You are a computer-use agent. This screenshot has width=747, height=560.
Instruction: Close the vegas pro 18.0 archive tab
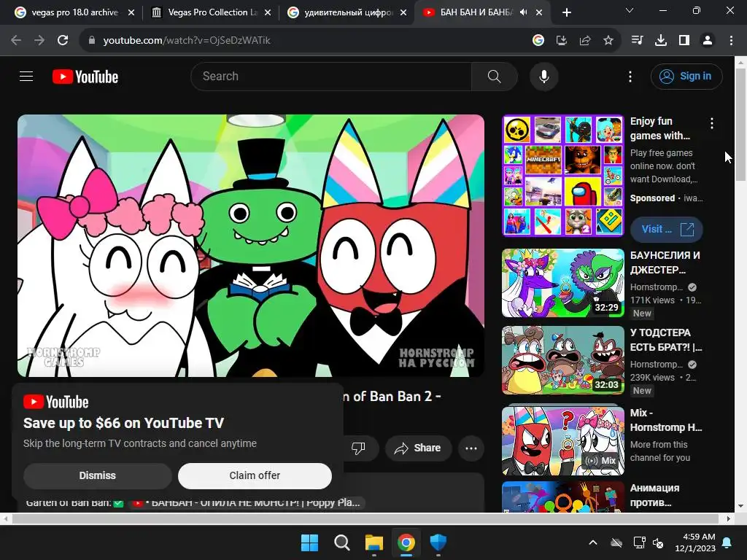tap(131, 12)
